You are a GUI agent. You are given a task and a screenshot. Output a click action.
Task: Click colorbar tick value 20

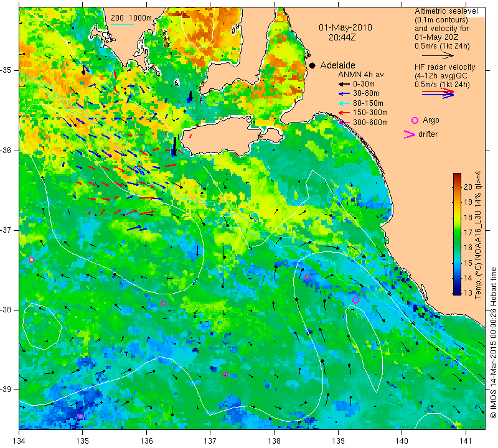click(468, 187)
